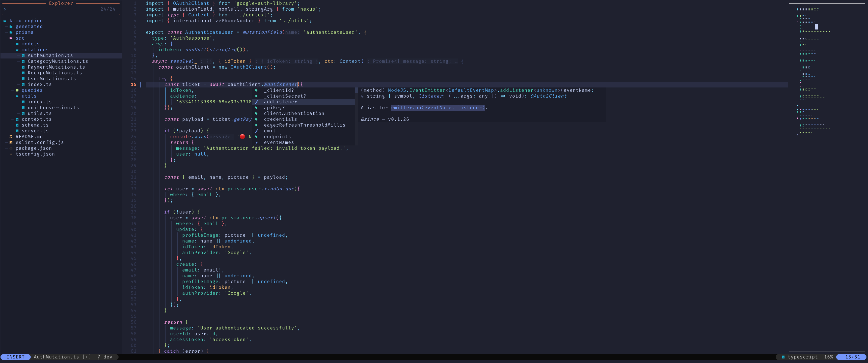The width and height of the screenshot is (868, 363).
Task: Choose the eventNames completion entry
Action: [279, 142]
